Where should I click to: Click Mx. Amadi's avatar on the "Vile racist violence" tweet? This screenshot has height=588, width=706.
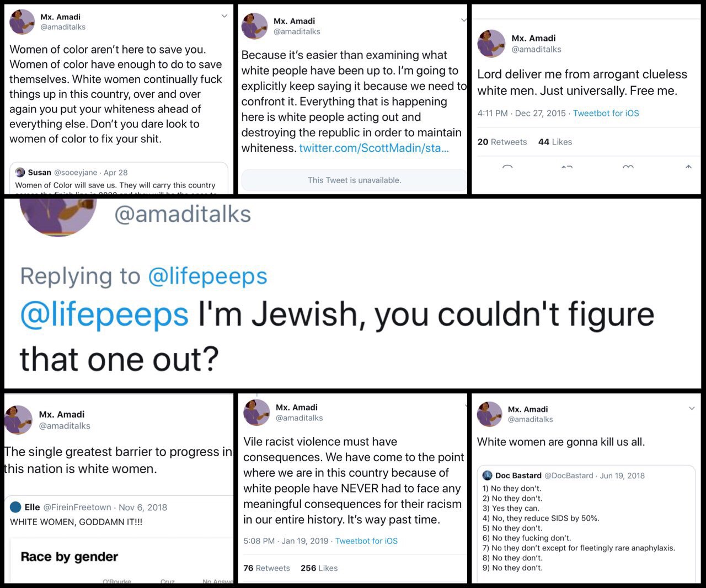coord(256,412)
